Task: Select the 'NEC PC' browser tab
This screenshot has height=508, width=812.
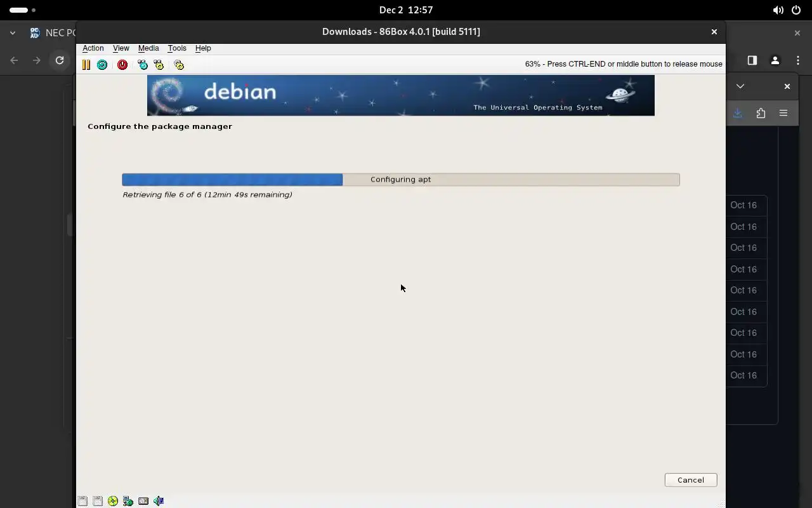Action: pos(53,33)
